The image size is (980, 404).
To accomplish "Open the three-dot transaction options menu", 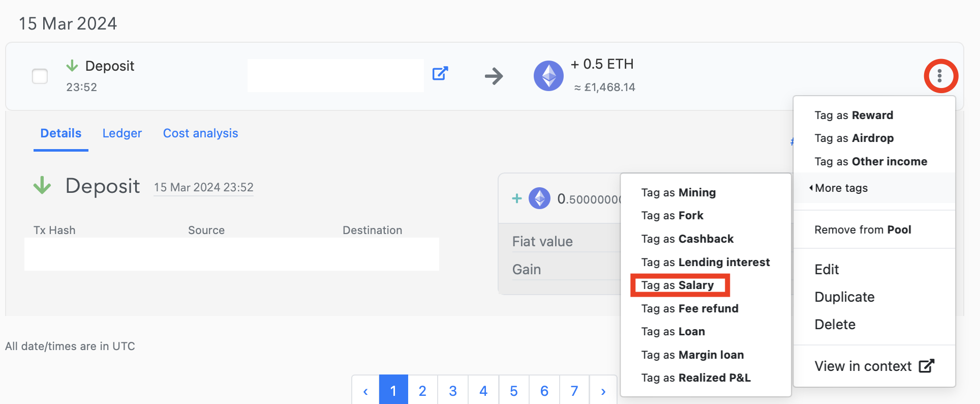I will point(940,76).
